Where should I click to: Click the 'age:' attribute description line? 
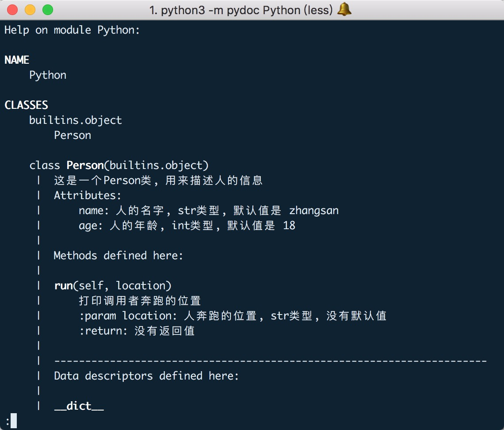pos(187,226)
